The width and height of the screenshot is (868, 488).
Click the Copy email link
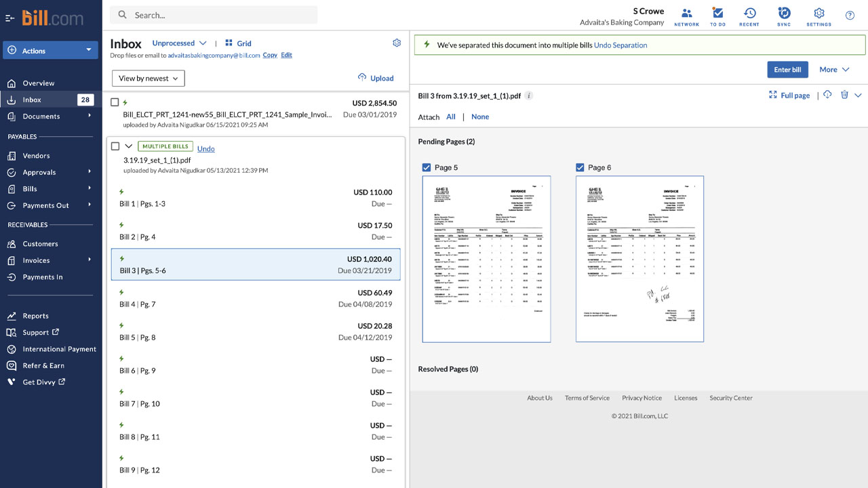tap(270, 55)
